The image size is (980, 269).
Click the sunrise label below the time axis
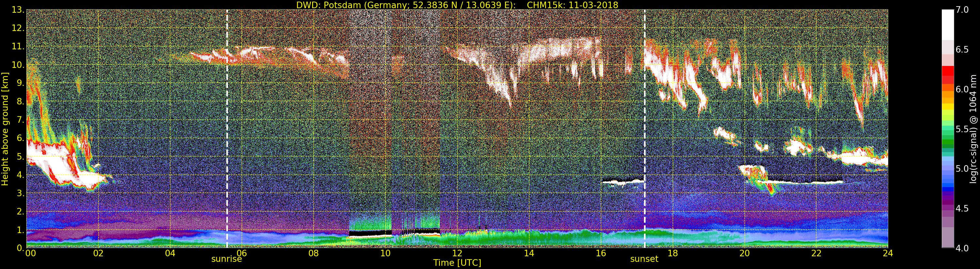[x=226, y=259]
